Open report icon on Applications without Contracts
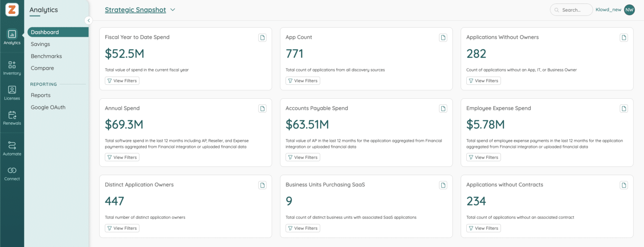This screenshot has width=644, height=247. coord(624,185)
